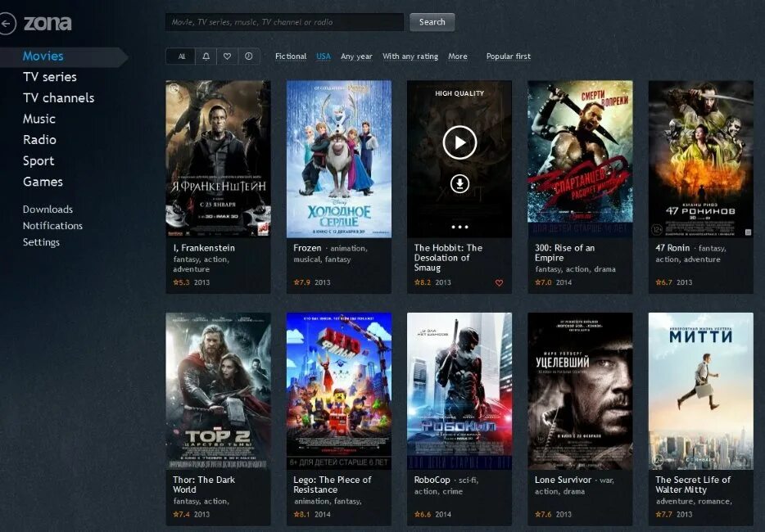Open the With any rating filter
Image resolution: width=765 pixels, height=532 pixels.
click(410, 56)
